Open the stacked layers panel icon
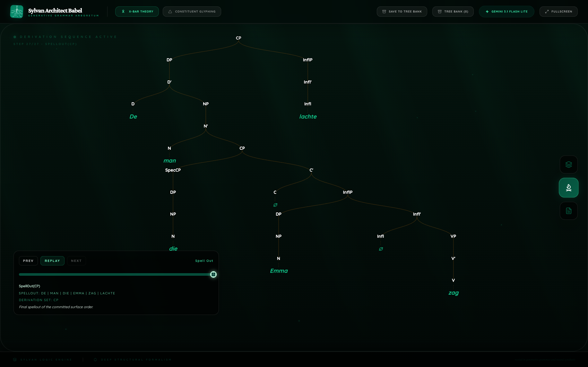 568,165
